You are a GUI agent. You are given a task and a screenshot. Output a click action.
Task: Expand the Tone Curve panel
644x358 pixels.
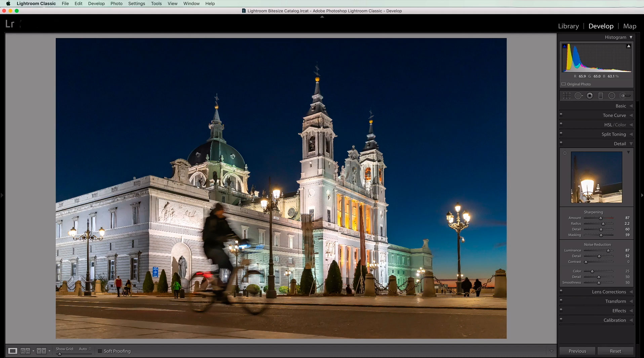click(631, 115)
